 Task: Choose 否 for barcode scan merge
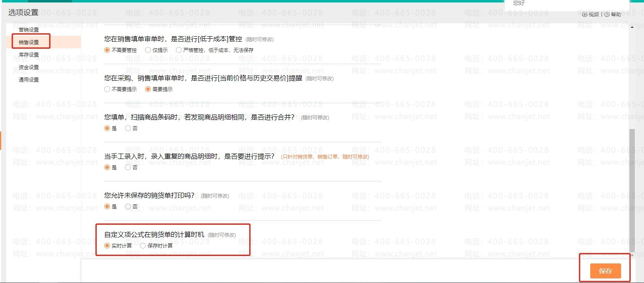(x=128, y=128)
